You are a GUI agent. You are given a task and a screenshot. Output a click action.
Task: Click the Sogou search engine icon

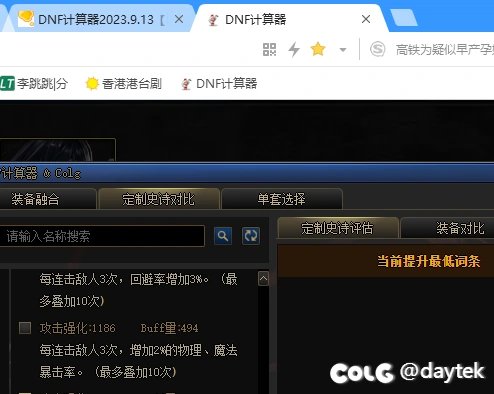(377, 50)
